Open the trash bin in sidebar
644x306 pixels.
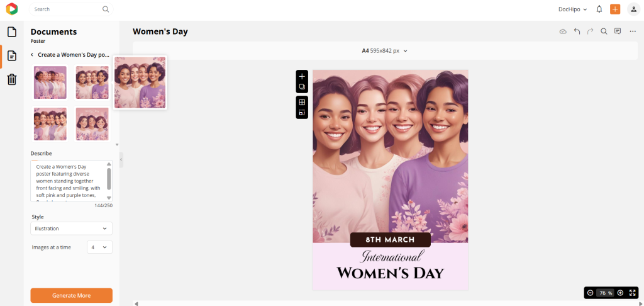tap(12, 79)
